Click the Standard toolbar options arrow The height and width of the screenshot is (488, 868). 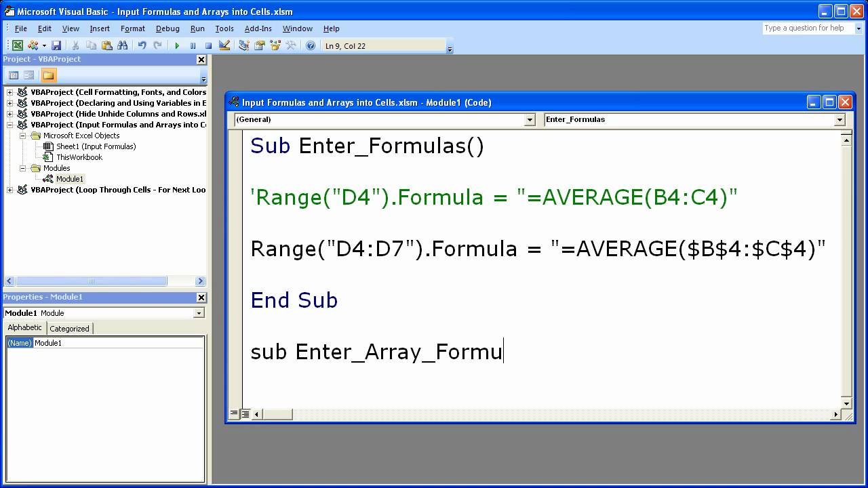coord(450,49)
